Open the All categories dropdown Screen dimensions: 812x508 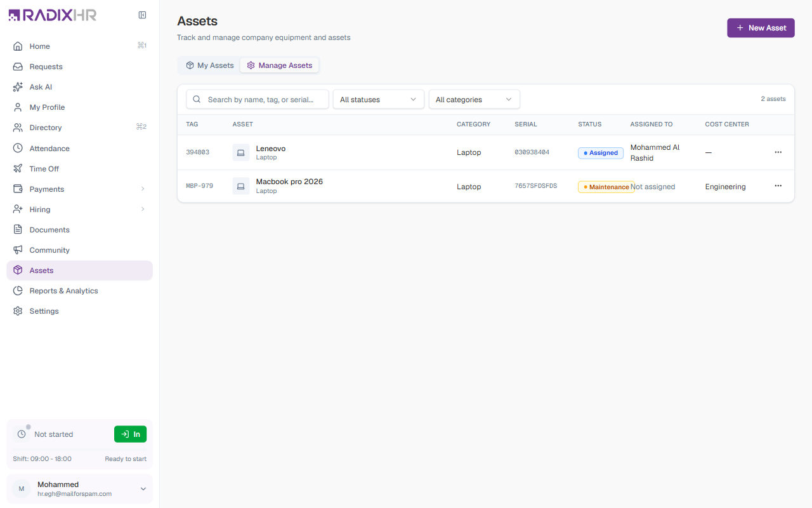click(475, 99)
